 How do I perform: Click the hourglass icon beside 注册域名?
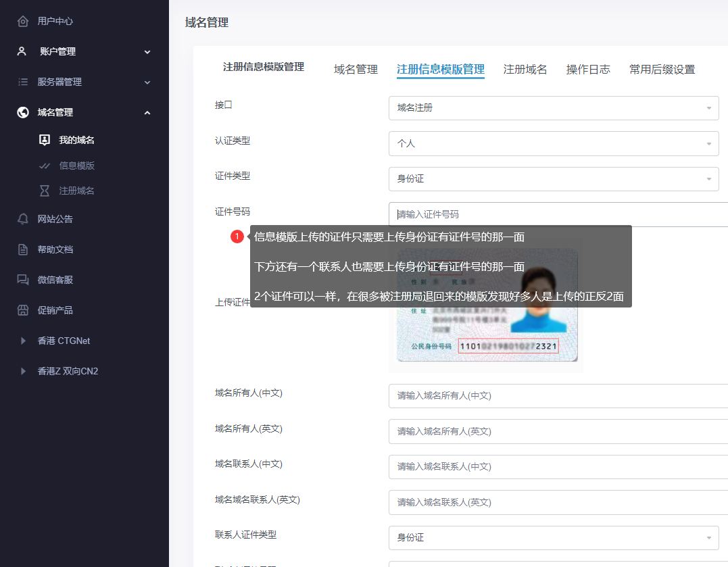[x=45, y=191]
